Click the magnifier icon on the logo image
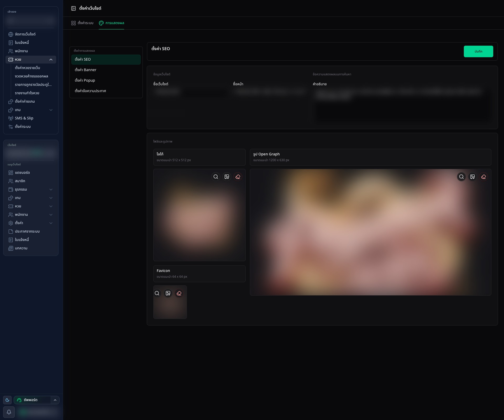Image resolution: width=504 pixels, height=420 pixels. [x=216, y=177]
